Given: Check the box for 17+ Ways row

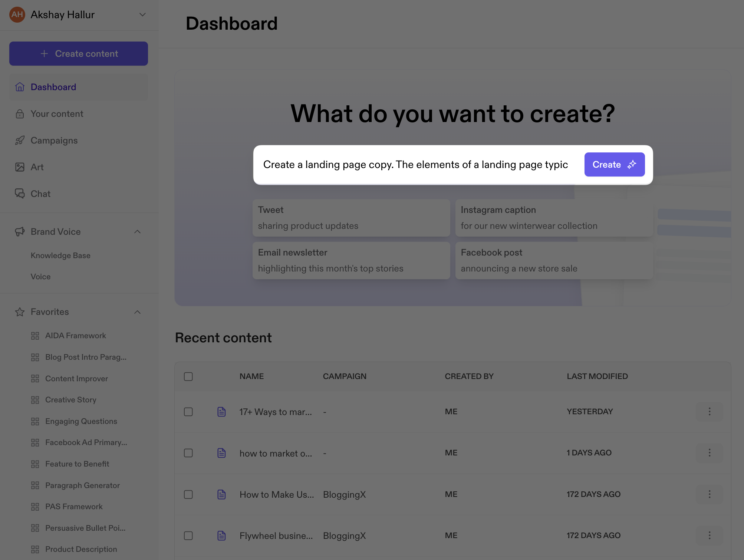Looking at the screenshot, I should [x=188, y=412].
